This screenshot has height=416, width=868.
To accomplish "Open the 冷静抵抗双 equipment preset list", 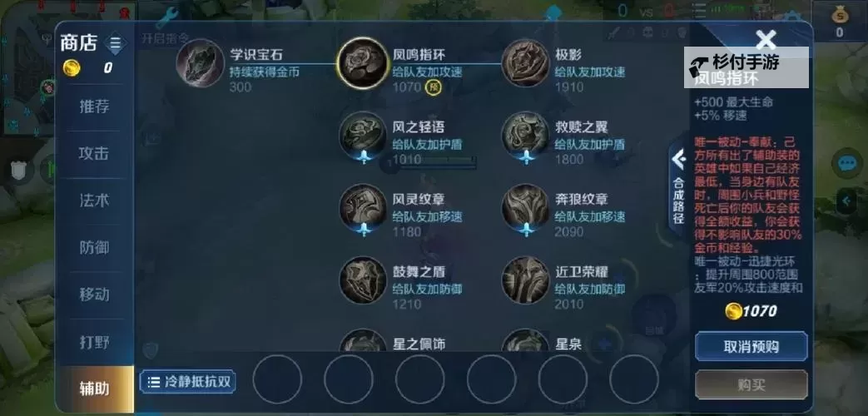I will tap(187, 382).
